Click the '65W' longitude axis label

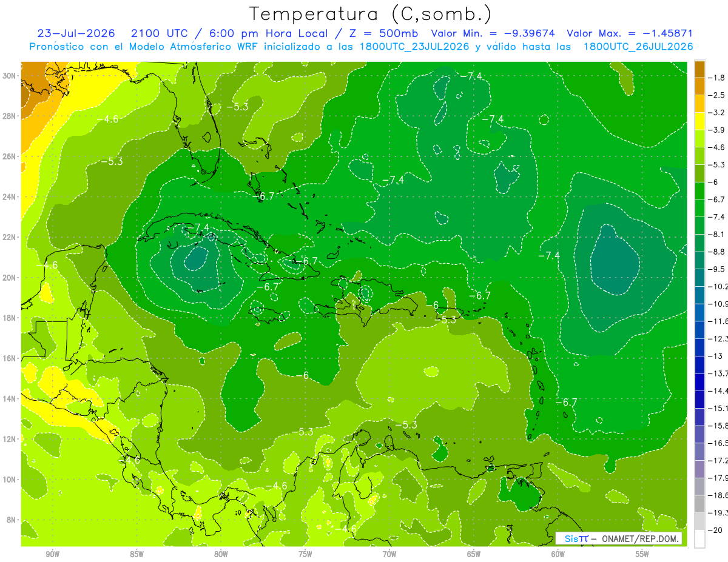(474, 554)
